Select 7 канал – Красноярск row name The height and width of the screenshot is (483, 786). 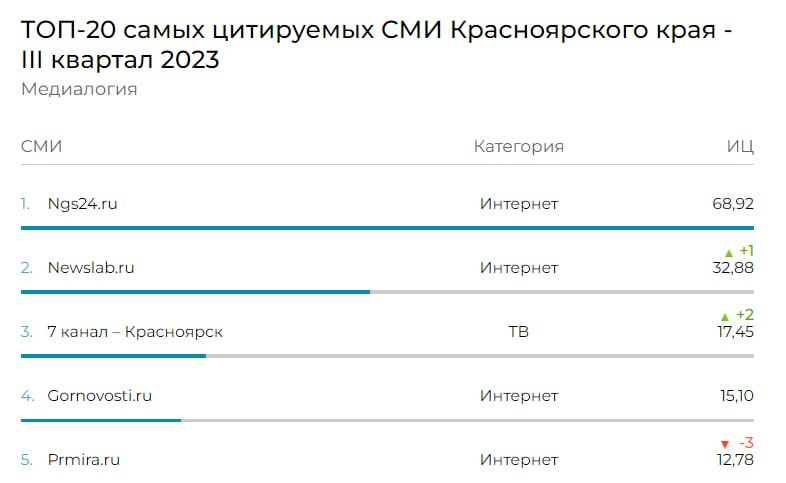tap(135, 332)
